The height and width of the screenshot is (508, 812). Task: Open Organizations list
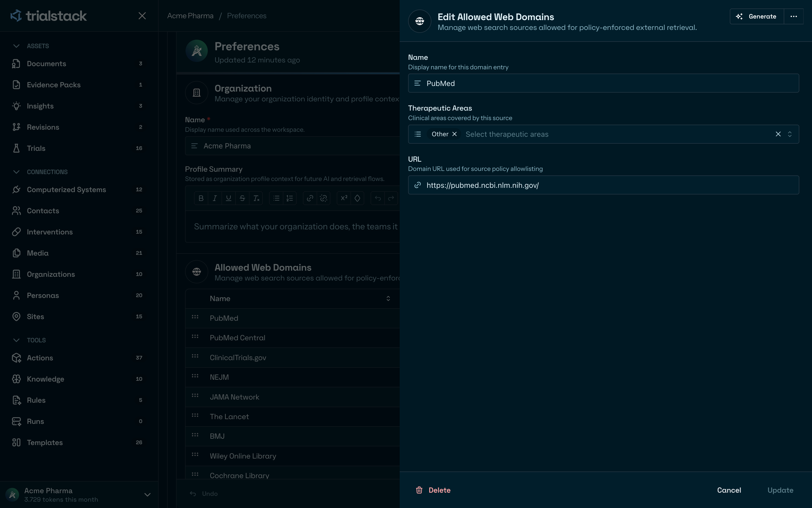pos(79,274)
